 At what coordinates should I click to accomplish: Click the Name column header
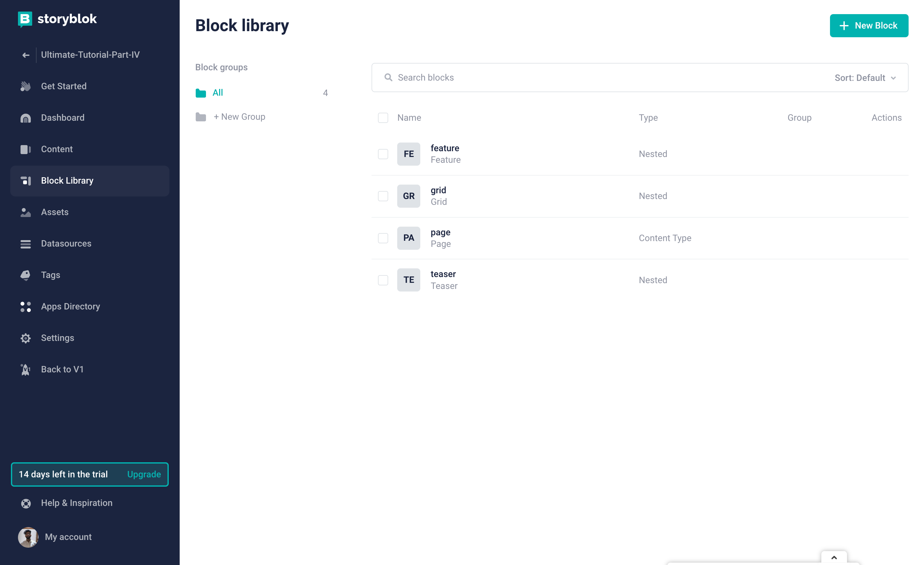409,118
